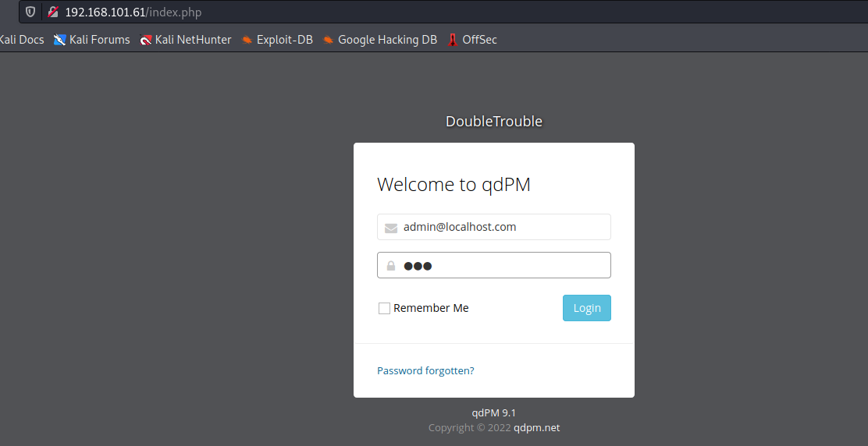Screen dimensions: 868x446
Task: Click the Kali NetHunter bookmark favicon
Action: click(146, 40)
